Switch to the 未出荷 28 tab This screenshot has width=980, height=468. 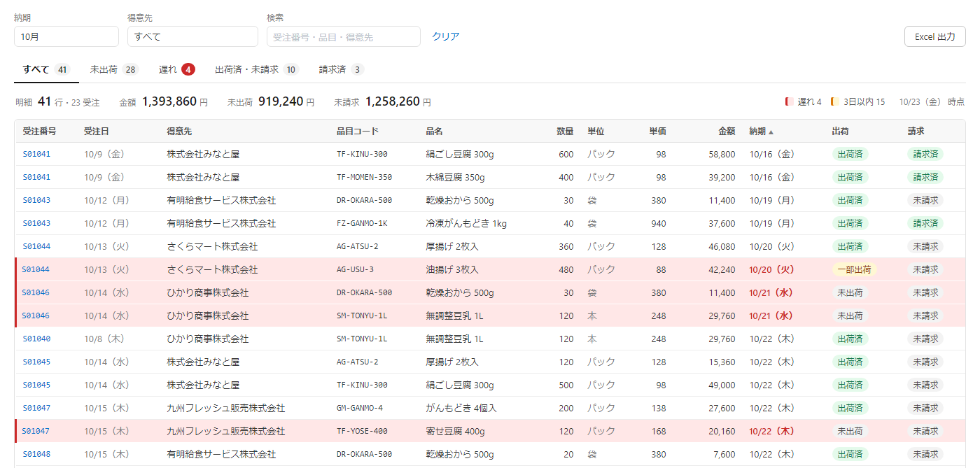pos(114,69)
